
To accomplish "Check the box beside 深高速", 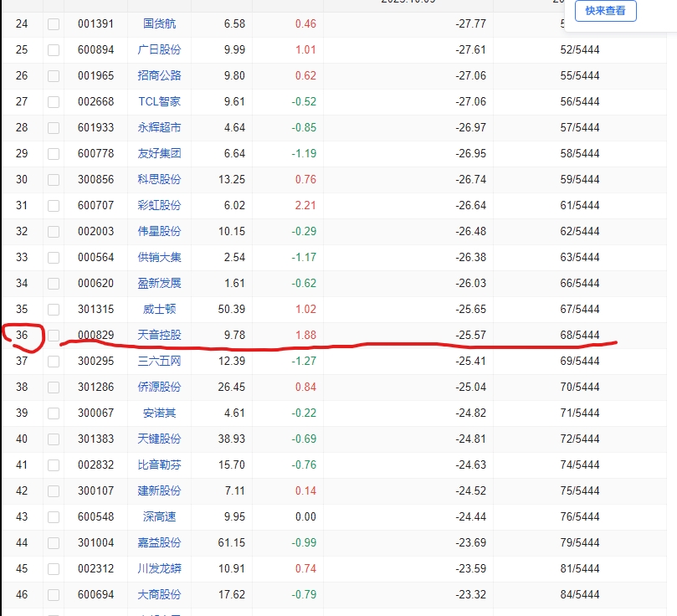I will point(54,517).
